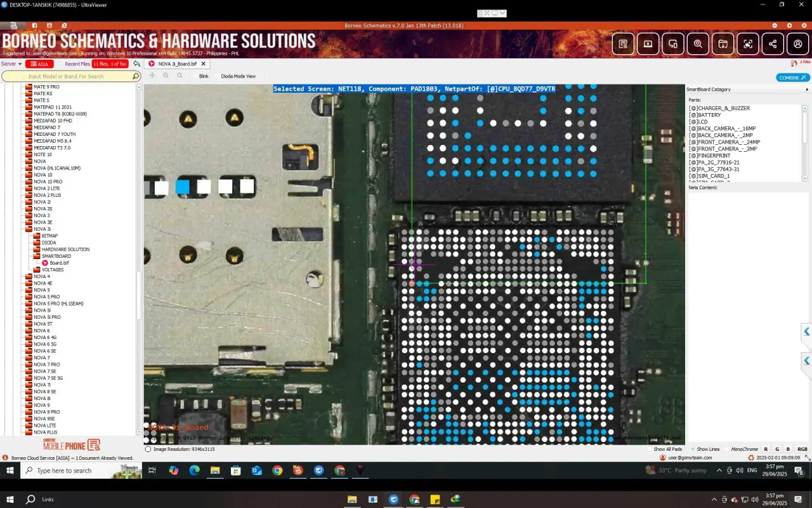This screenshot has width=812, height=508.
Task: Click the back arrow beside Recent Files
Action: (136, 63)
